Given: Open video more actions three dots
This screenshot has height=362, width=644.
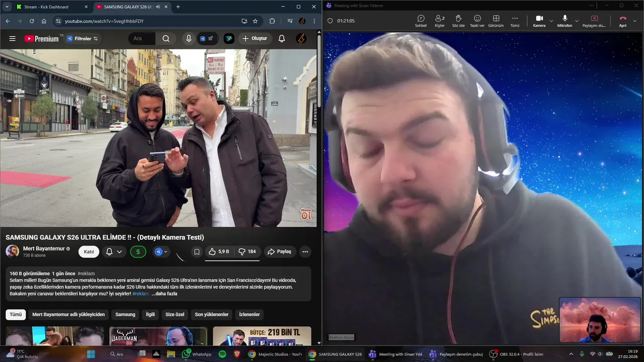Looking at the screenshot, I should tap(305, 252).
